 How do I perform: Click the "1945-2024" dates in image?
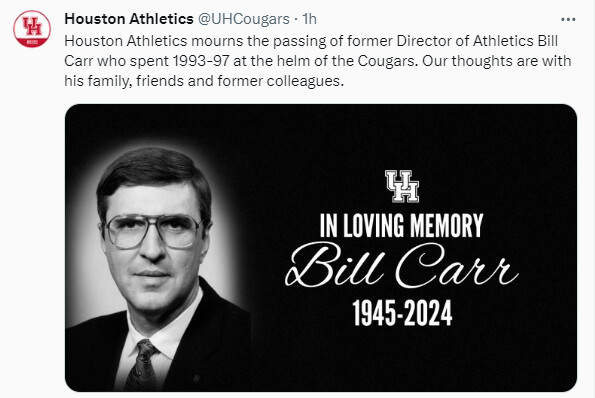pyautogui.click(x=402, y=313)
